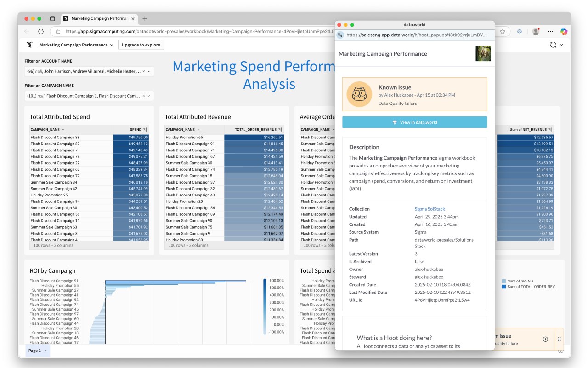This screenshot has height=368, width=588.
Task: Open the Marketing Campaign Performance title dropdown
Action: pos(112,45)
